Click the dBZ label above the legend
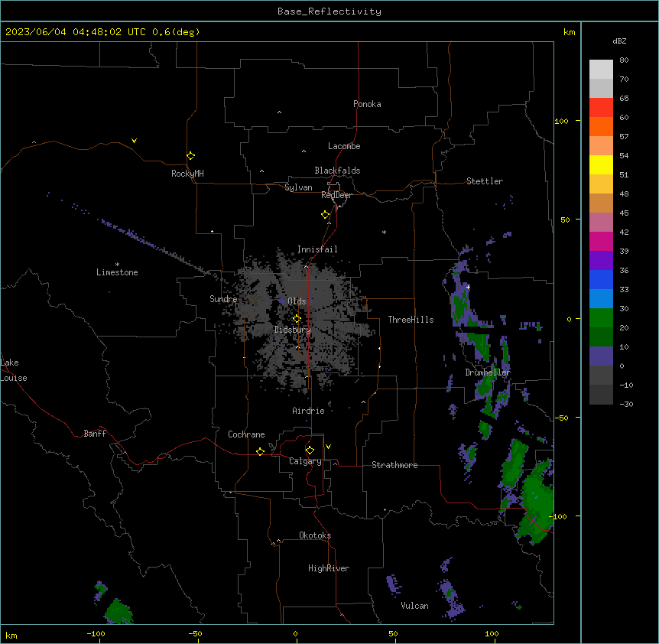 click(619, 41)
